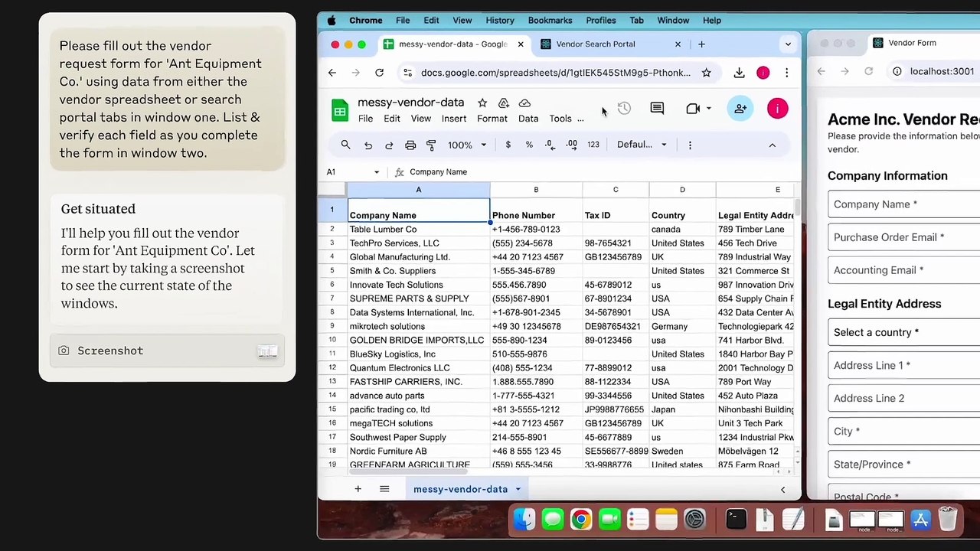Image resolution: width=980 pixels, height=551 pixels.
Task: Click the search menus magnifier icon
Action: (x=345, y=145)
